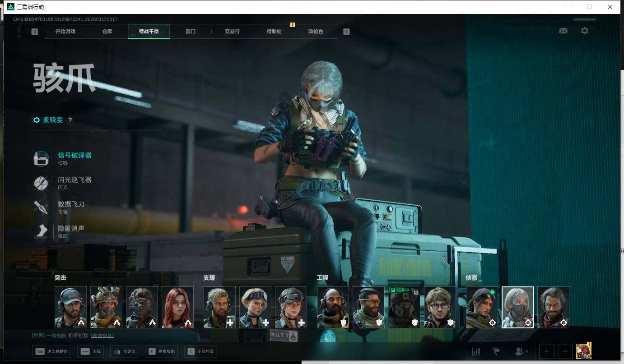
Task: Select the dark-haired 侦察 operator
Action: point(482,307)
